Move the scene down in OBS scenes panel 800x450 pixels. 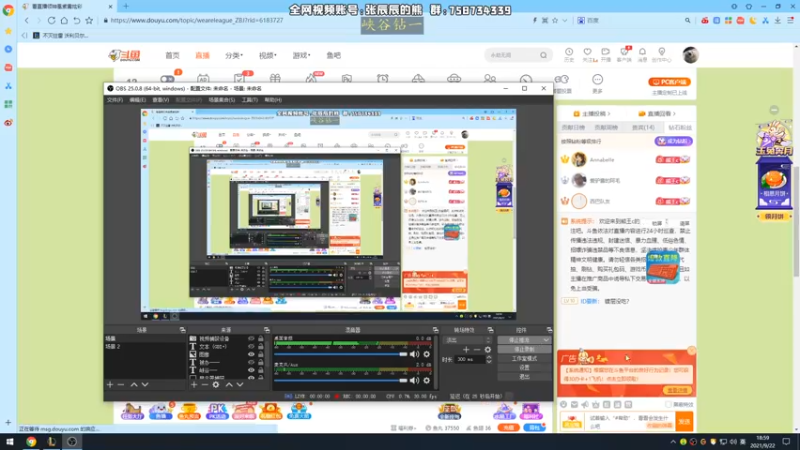pyautogui.click(x=145, y=385)
